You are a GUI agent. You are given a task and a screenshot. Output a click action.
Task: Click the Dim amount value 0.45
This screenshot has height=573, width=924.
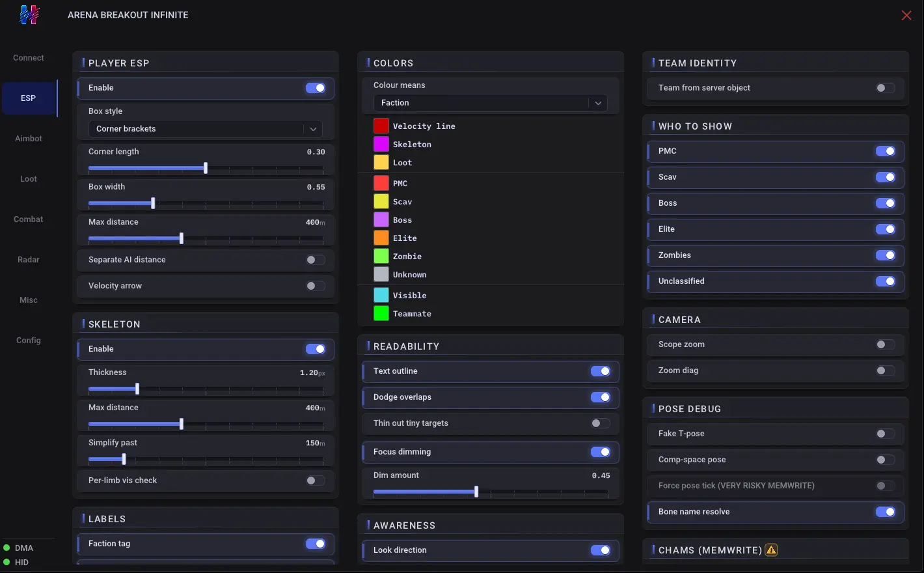click(x=601, y=475)
